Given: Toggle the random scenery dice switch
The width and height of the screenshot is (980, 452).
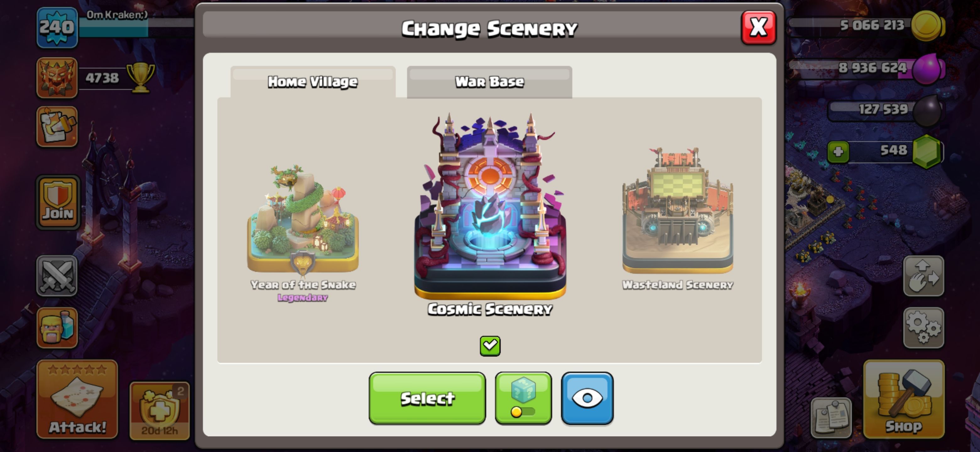Looking at the screenshot, I should [x=523, y=398].
